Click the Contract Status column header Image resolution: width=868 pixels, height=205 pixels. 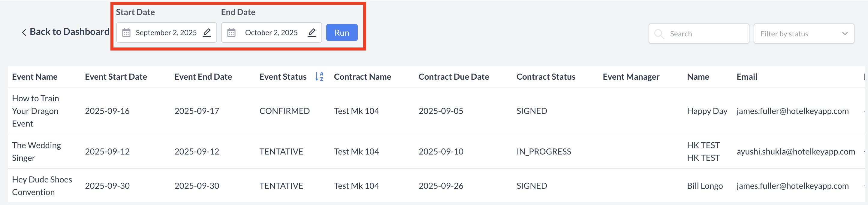546,77
